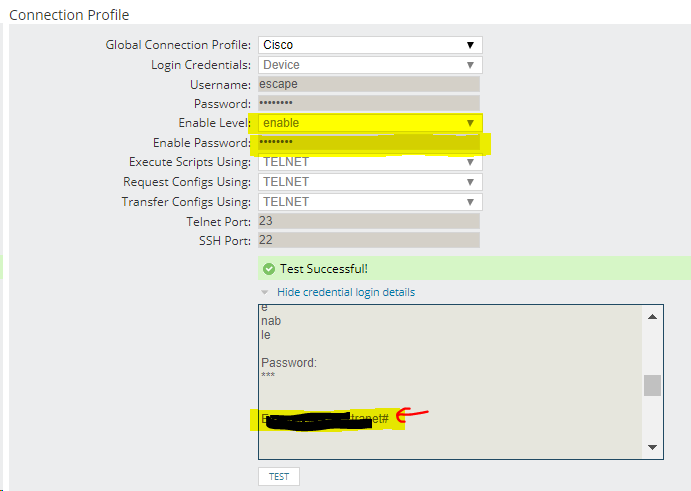Open the Transfer Configs Using dropdown
This screenshot has width=691, height=491.
click(x=370, y=202)
